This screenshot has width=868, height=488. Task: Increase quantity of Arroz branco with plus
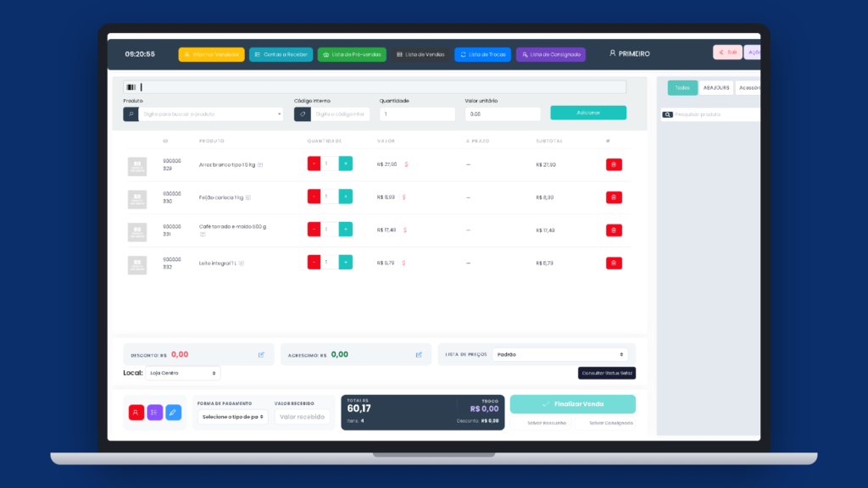pyautogui.click(x=346, y=164)
